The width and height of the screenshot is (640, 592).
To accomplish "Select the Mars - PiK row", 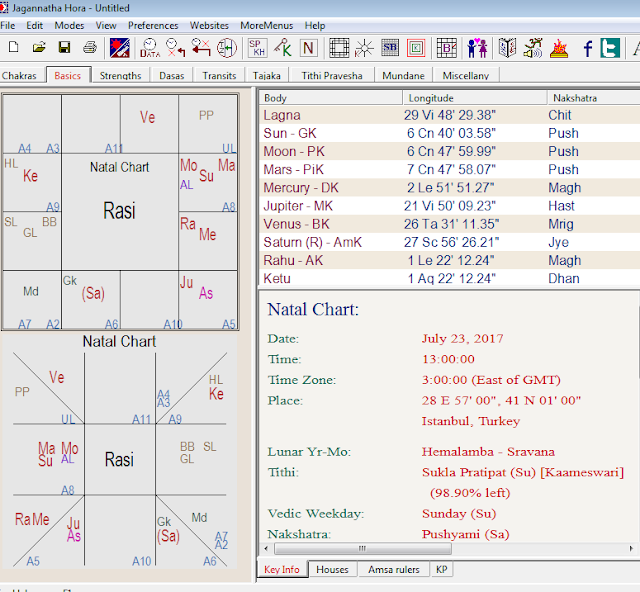I will click(x=449, y=169).
